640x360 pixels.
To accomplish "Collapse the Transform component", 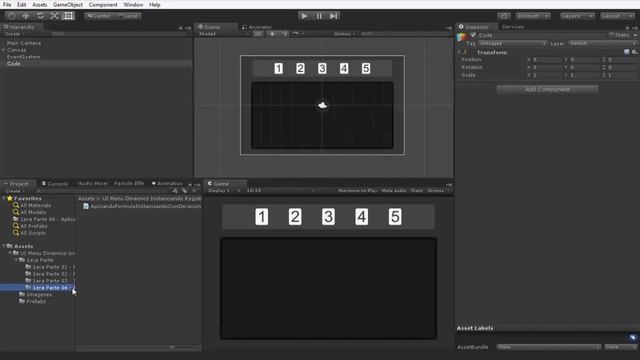I will click(x=459, y=52).
